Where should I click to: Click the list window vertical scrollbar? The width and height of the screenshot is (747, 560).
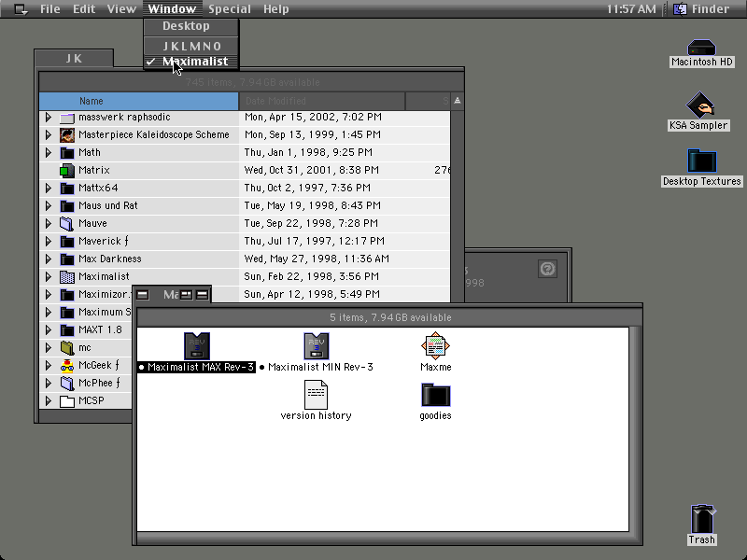coord(458,206)
